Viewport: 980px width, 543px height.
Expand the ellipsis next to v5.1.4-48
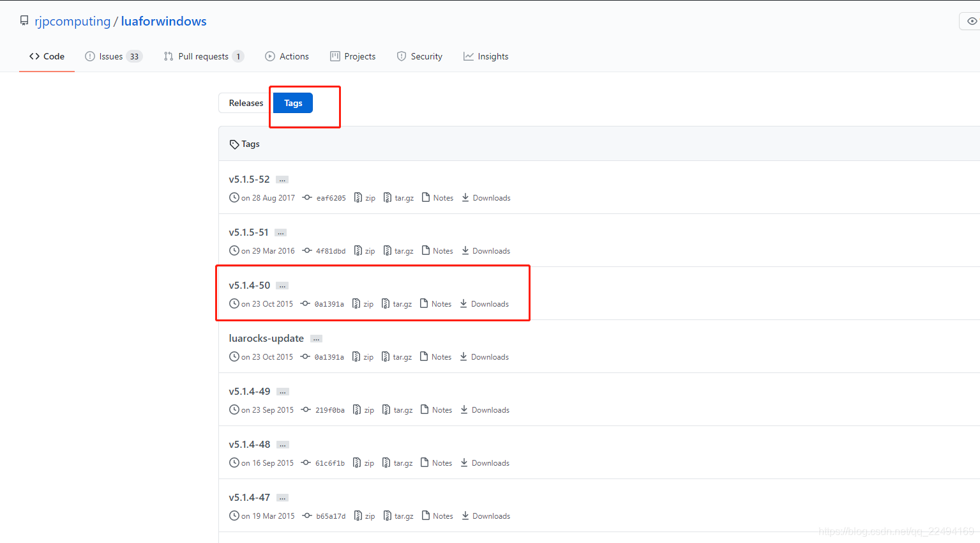pos(283,445)
